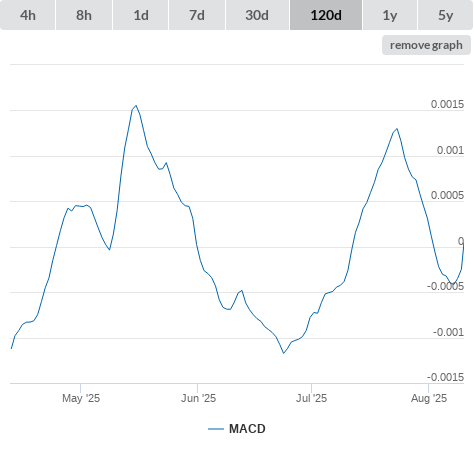The height and width of the screenshot is (455, 474).
Task: Click the remove graph button
Action: [426, 45]
